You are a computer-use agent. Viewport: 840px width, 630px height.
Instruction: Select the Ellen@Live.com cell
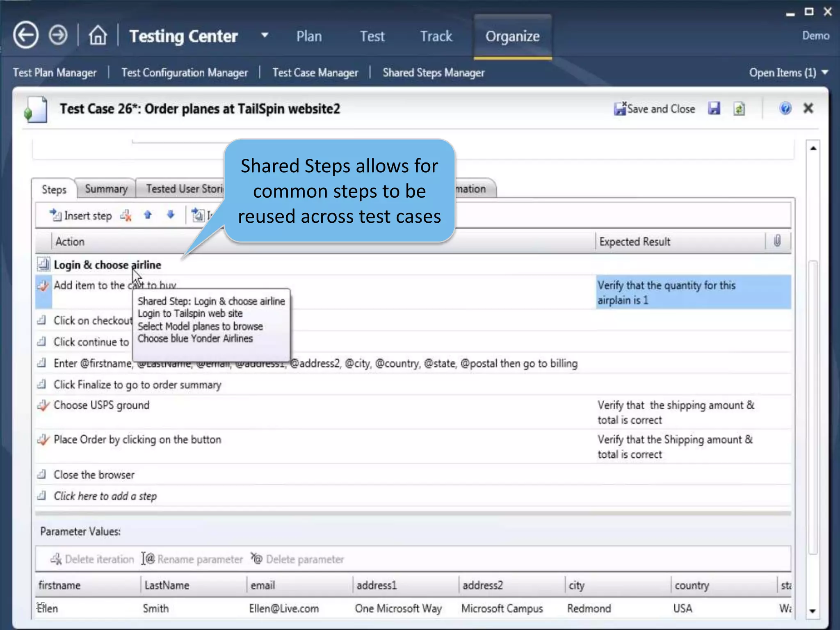[283, 608]
